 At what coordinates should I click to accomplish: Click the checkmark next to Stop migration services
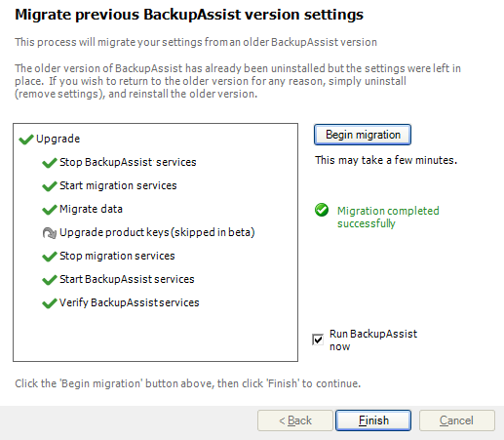[x=50, y=257]
